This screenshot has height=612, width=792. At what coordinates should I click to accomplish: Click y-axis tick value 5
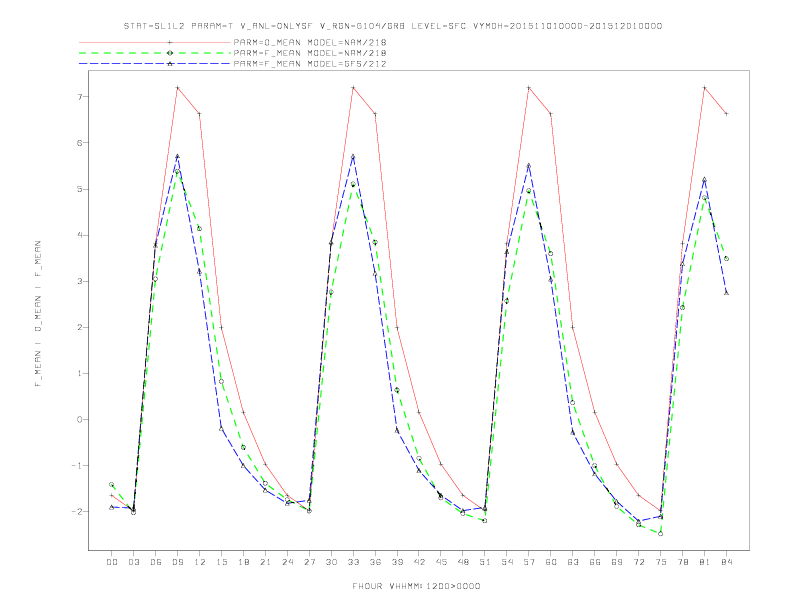(x=80, y=189)
